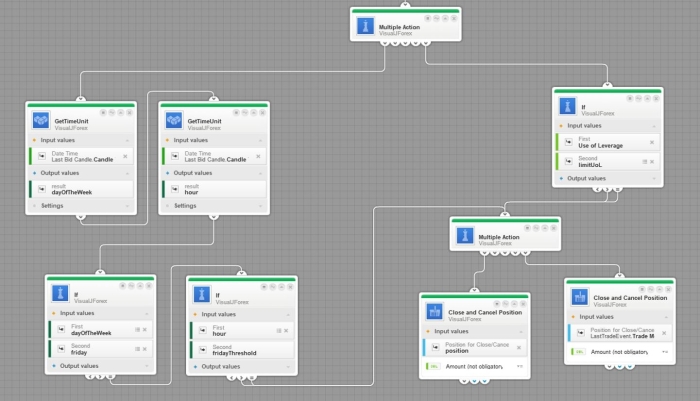This screenshot has width=700, height=401.
Task: Collapse the Use of Leverage If block via header caret
Action: (x=647, y=98)
